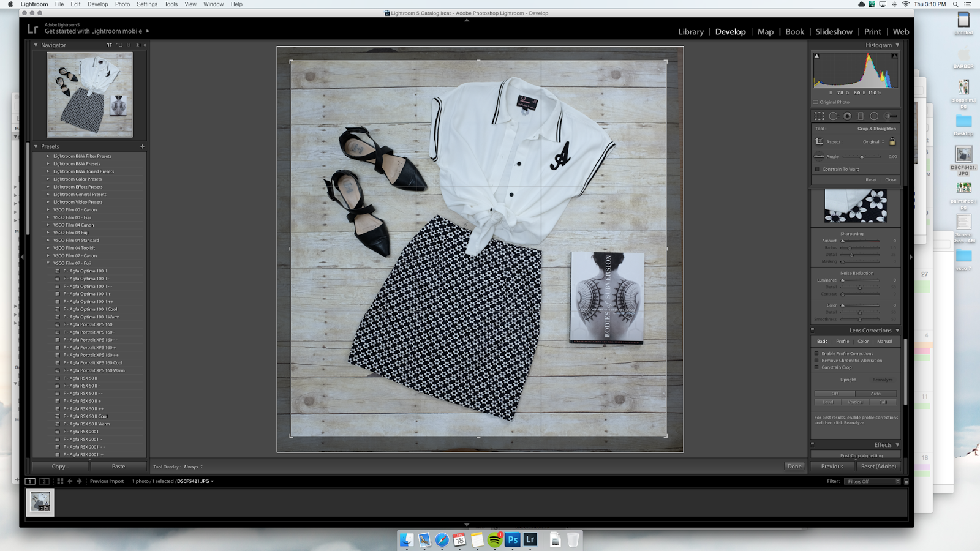Switch to Library module
This screenshot has width=980, height=551.
691,32
